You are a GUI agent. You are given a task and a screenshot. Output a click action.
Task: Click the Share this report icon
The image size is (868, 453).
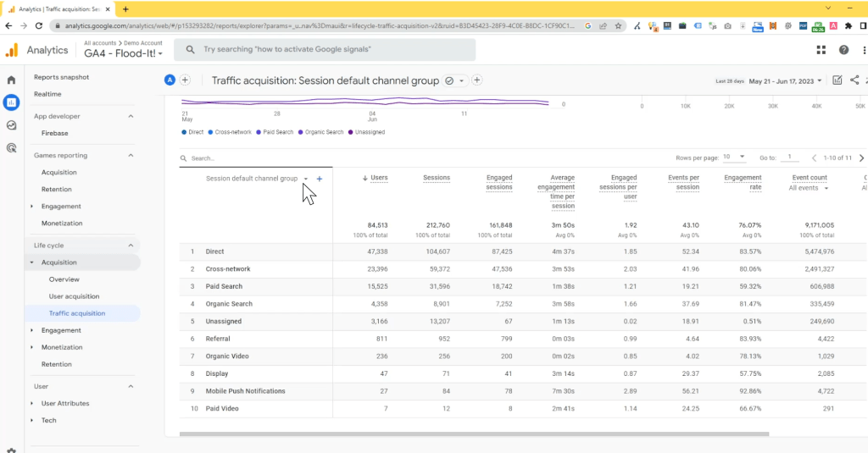pos(854,80)
